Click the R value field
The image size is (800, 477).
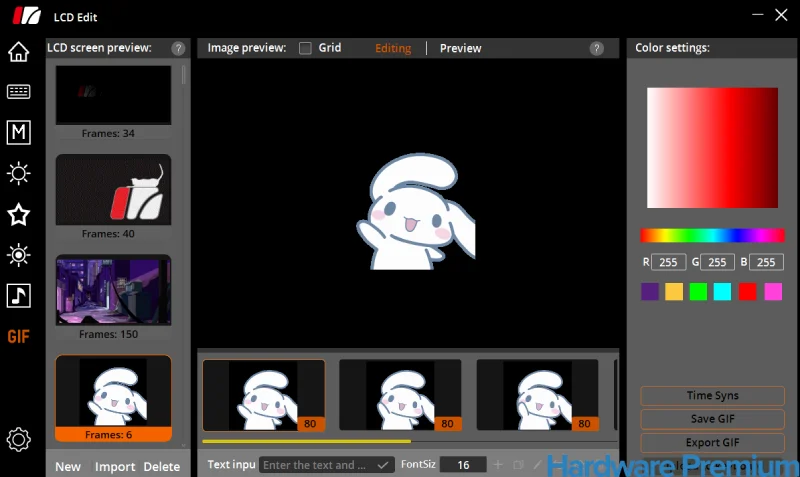click(x=668, y=262)
